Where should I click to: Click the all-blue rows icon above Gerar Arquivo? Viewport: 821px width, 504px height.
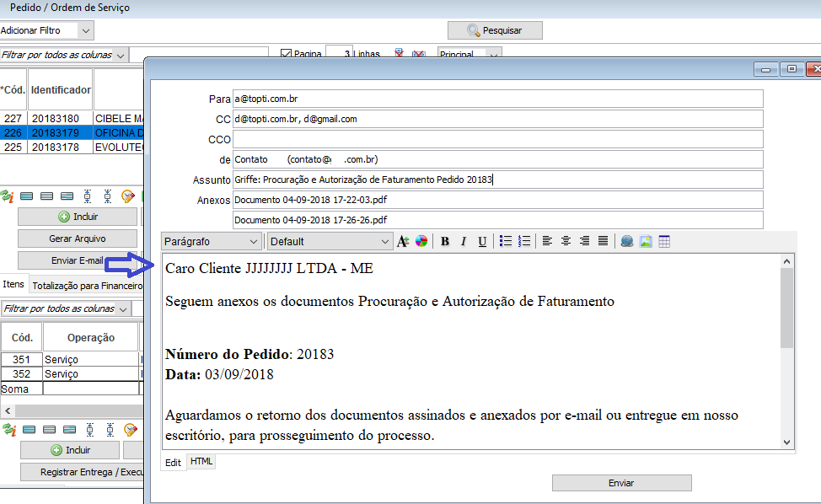pos(27,196)
